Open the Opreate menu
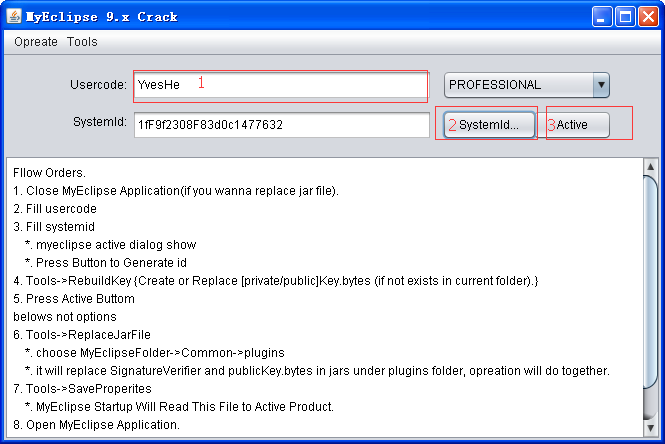 (36, 42)
